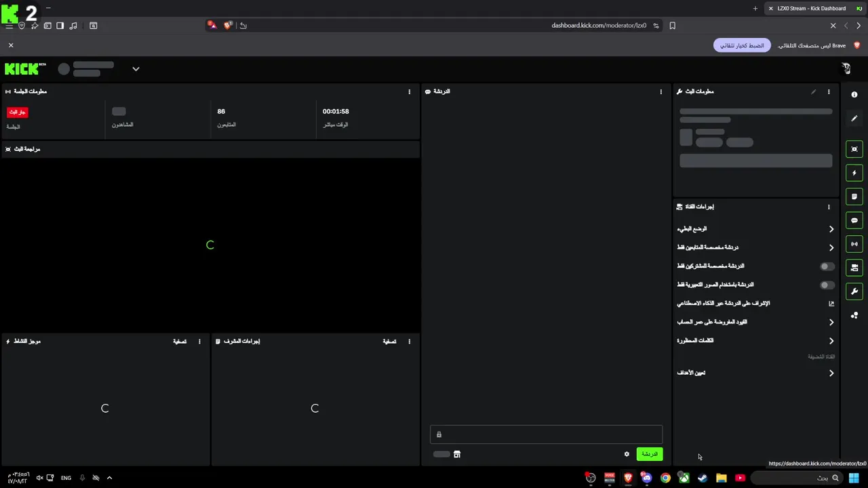Open the moderator actions panel three-dot menu
Viewport: 868px width, 488px height.
pos(409,342)
